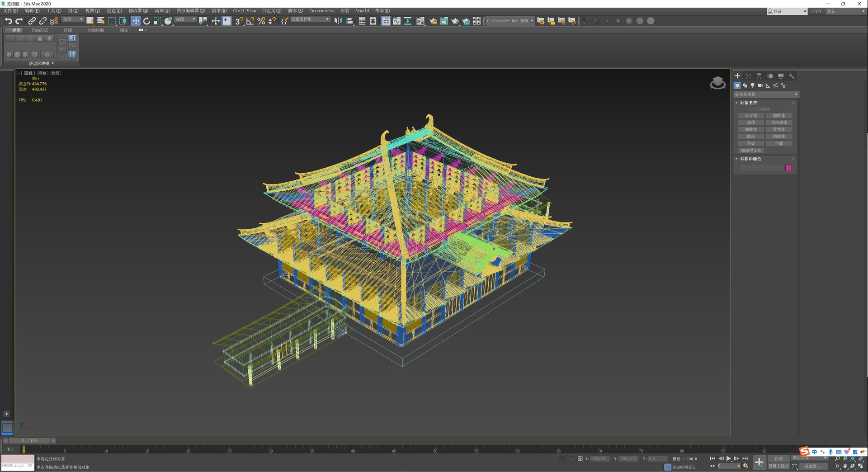Activate the Select and Move tool
The height and width of the screenshot is (472, 868).
136,21
